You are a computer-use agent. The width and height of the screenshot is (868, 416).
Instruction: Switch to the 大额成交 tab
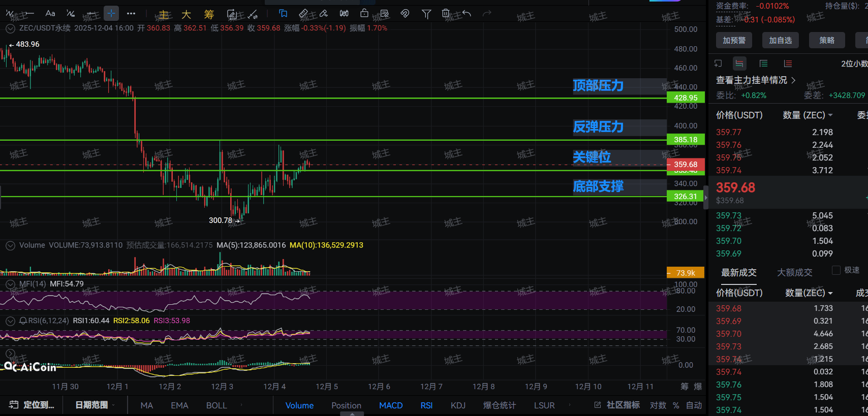coord(795,273)
